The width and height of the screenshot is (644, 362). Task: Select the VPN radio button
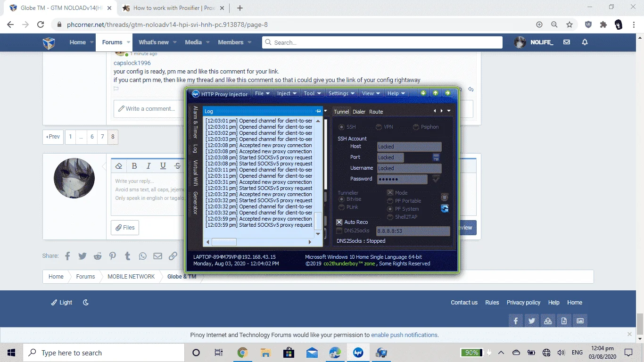tap(379, 127)
